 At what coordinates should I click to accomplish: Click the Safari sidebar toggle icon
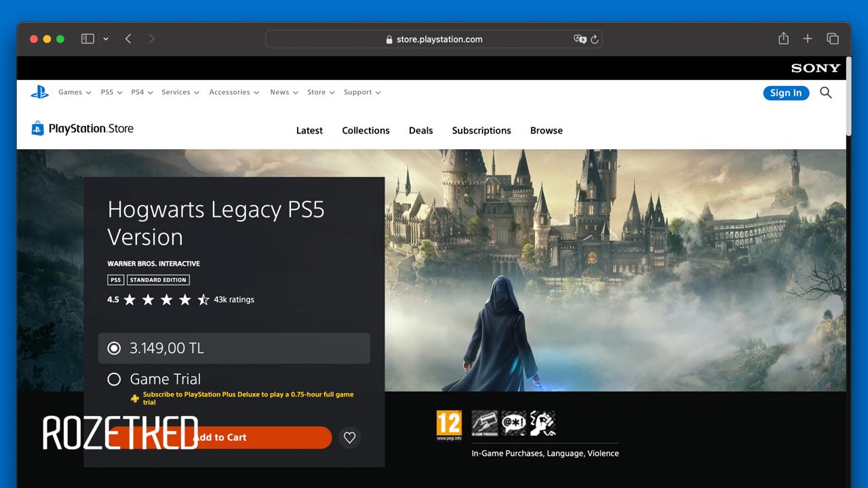pos(87,39)
